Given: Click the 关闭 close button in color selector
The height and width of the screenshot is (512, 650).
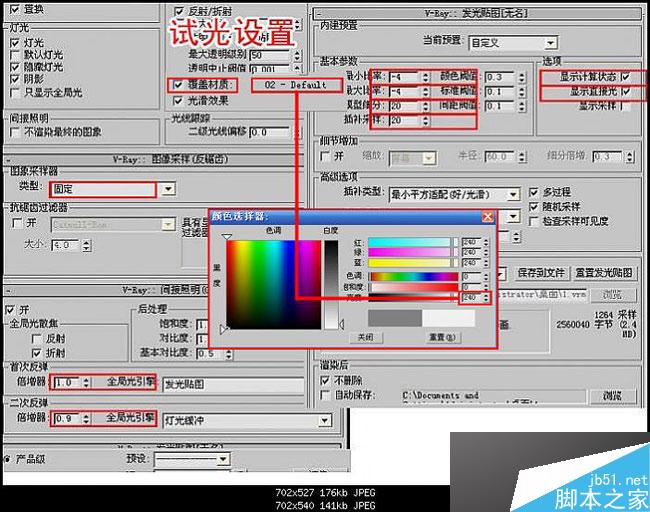Looking at the screenshot, I should 365,337.
